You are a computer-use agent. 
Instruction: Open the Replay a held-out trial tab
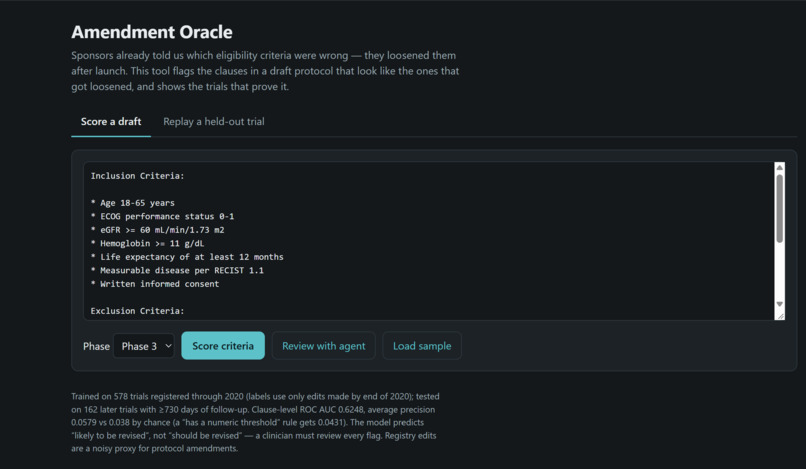[x=214, y=122]
